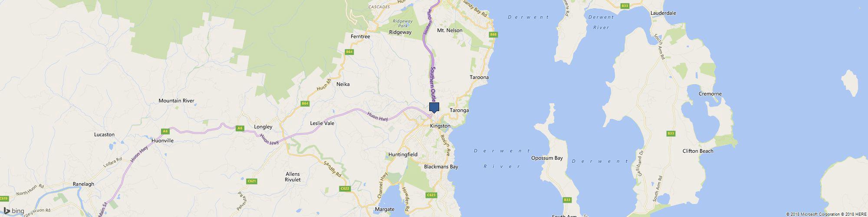Click the B33 shield near Clifton Beach
Viewport: 868px width, 217px height.
click(x=671, y=133)
